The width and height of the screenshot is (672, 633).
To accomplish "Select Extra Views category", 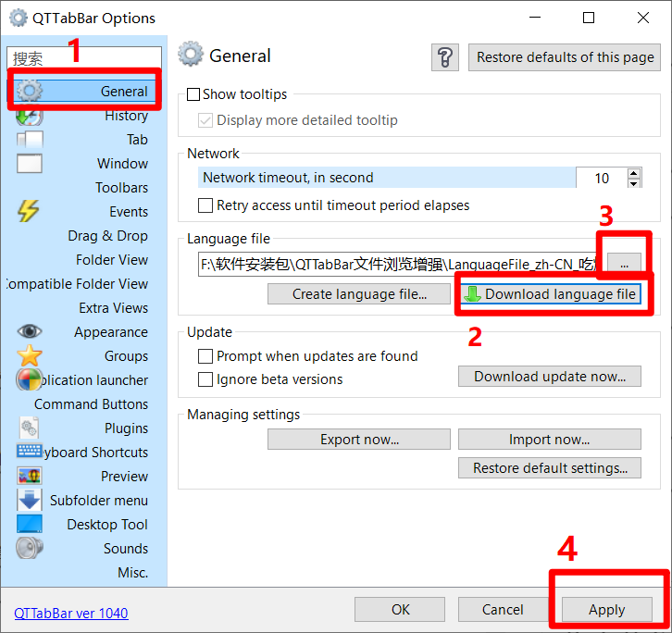I will click(114, 308).
